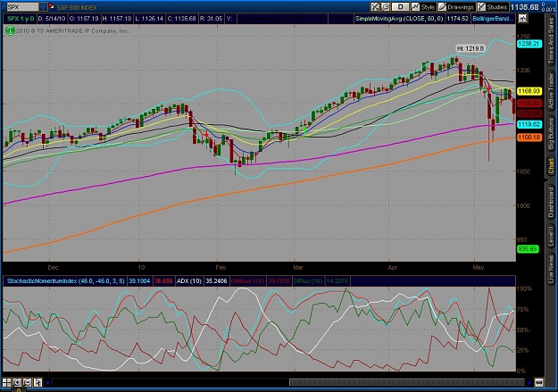This screenshot has height=392, width=558.
Task: Click the L: 1126.14 low price field
Action: point(149,19)
